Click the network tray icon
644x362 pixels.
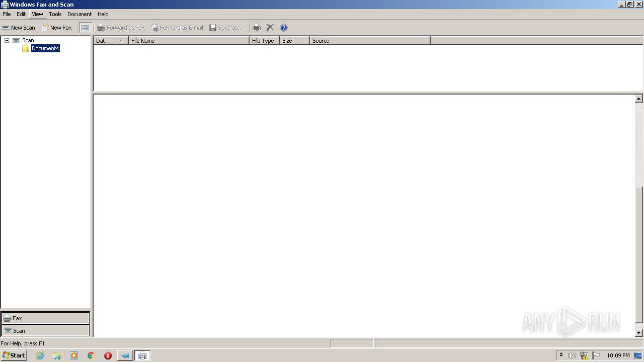584,355
